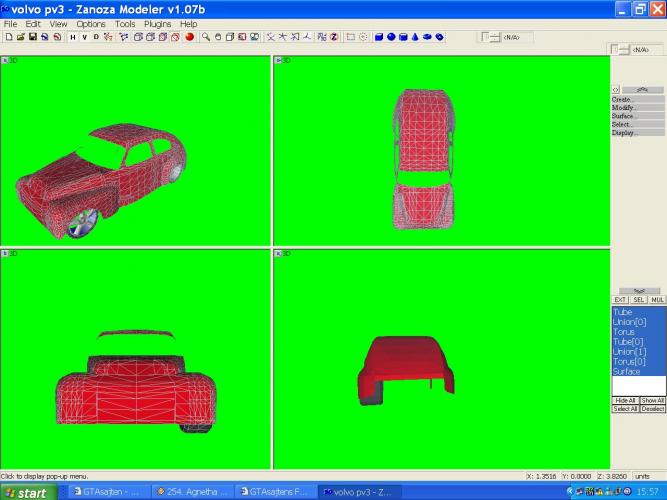Create a blue sphere primitive
667x500 pixels.
point(391,37)
